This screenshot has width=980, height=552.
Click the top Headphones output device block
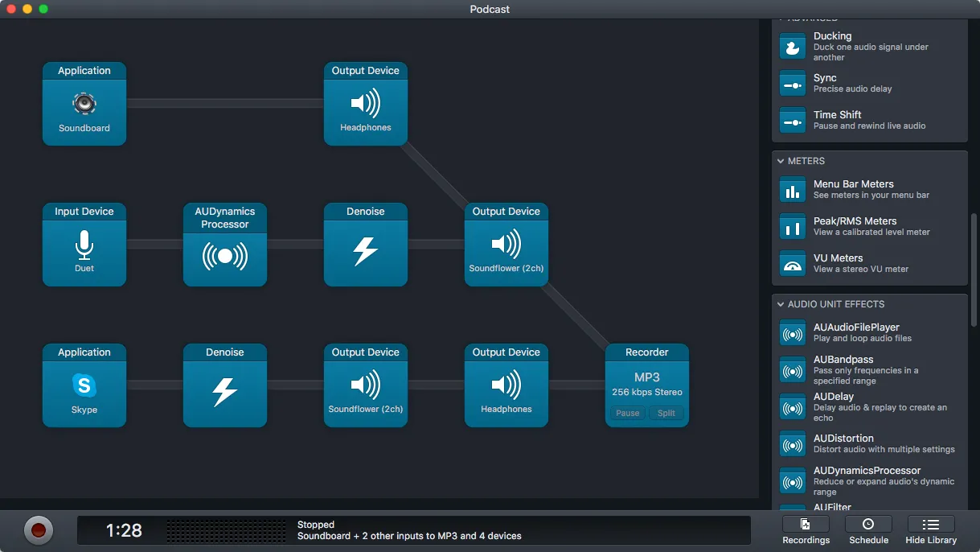click(366, 104)
